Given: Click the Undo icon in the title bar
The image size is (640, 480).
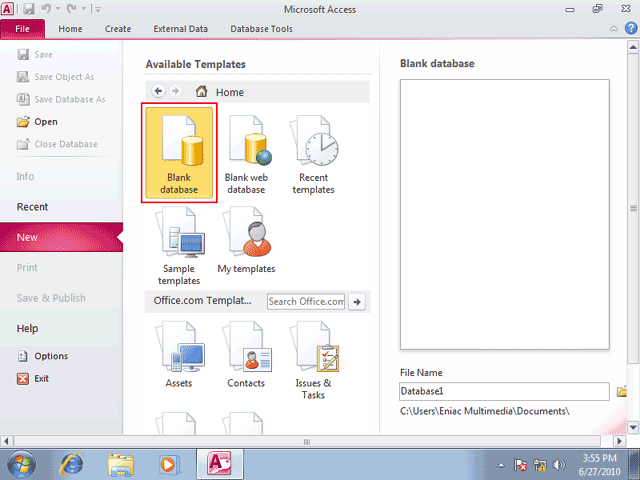Looking at the screenshot, I should click(x=46, y=9).
